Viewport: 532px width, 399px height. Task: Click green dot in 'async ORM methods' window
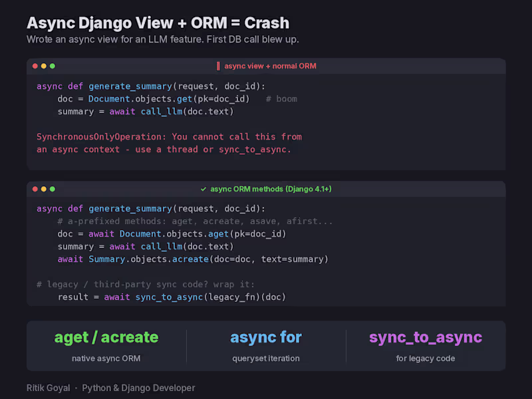pyautogui.click(x=53, y=189)
